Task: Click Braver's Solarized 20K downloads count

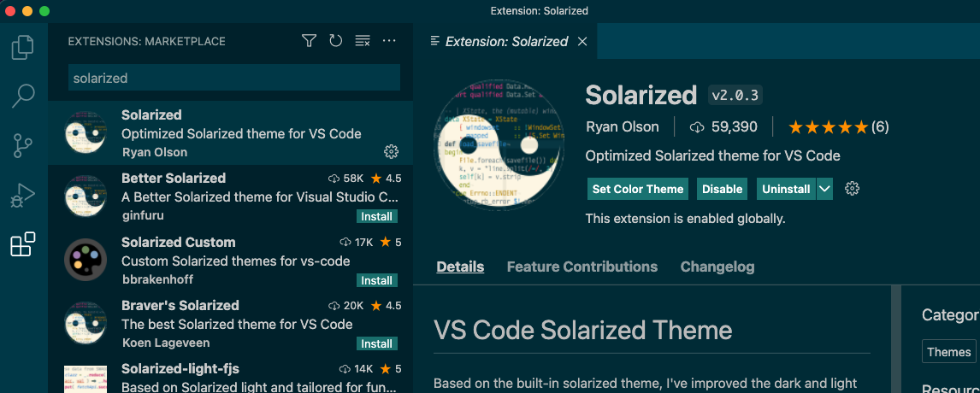Action: [346, 306]
